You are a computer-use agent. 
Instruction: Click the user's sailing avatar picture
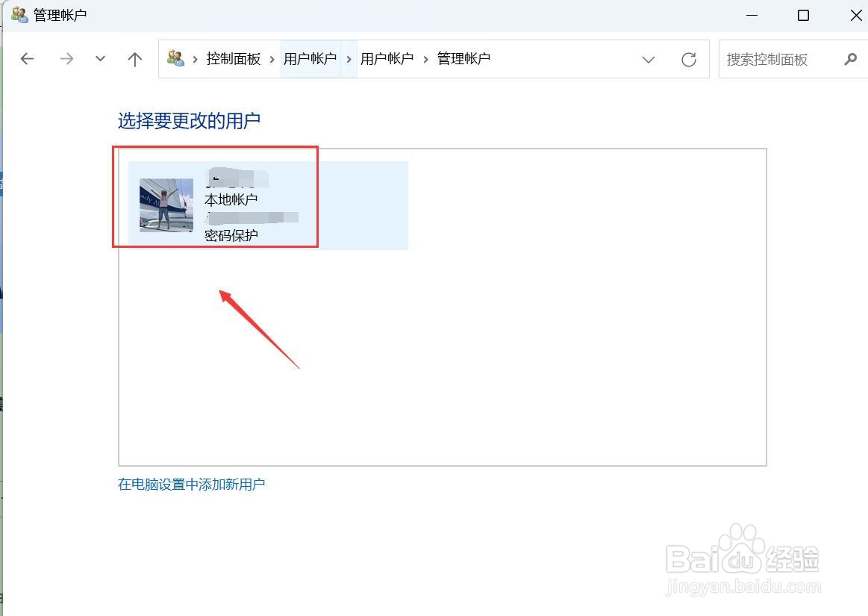[166, 205]
